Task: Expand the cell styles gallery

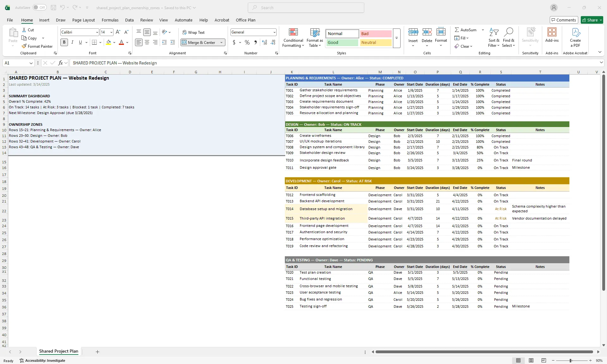Action: tap(397, 38)
